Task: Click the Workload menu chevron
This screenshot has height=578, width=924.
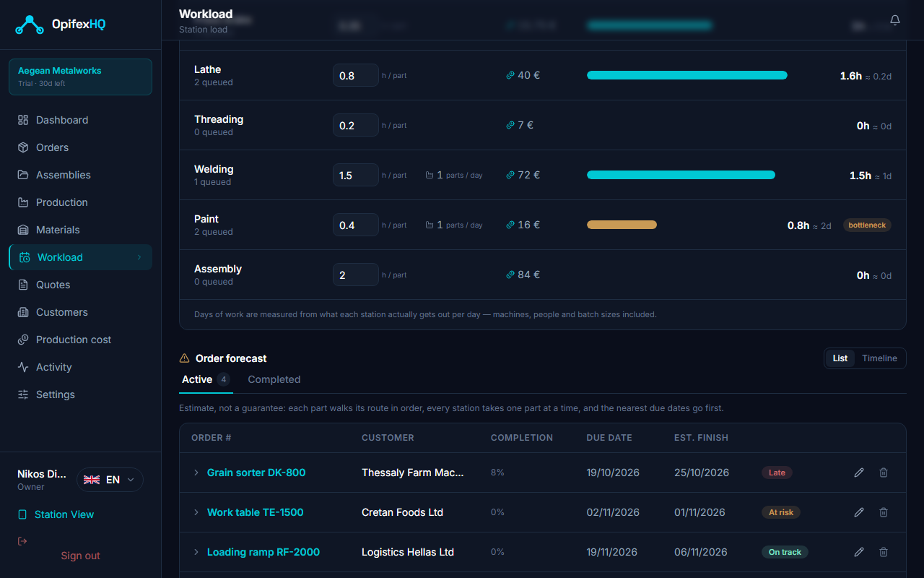Action: point(139,257)
